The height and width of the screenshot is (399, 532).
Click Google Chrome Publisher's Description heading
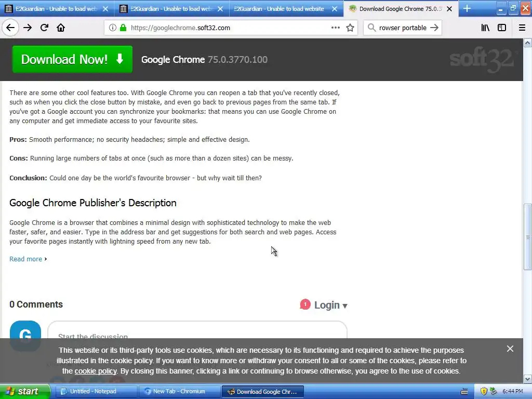click(x=93, y=203)
